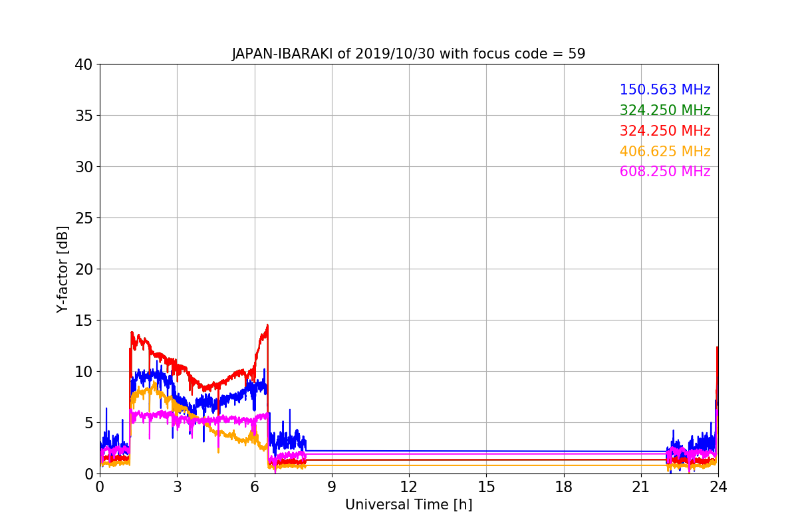
Task: Select the Y-factor [dB] axis label
Action: click(63, 269)
